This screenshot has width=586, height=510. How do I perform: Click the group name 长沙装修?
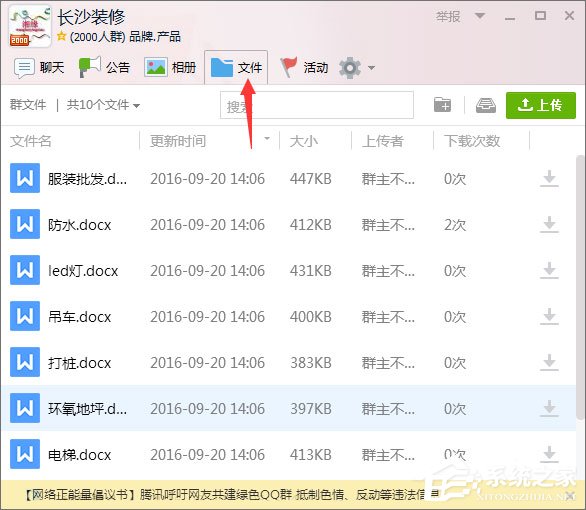pos(91,17)
